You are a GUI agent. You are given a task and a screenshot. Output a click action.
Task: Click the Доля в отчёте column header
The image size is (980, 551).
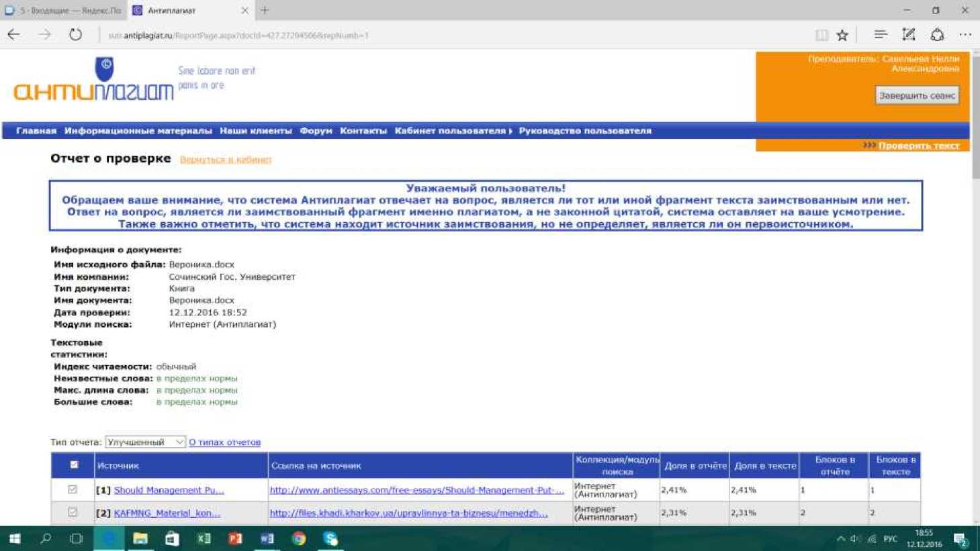pos(695,466)
